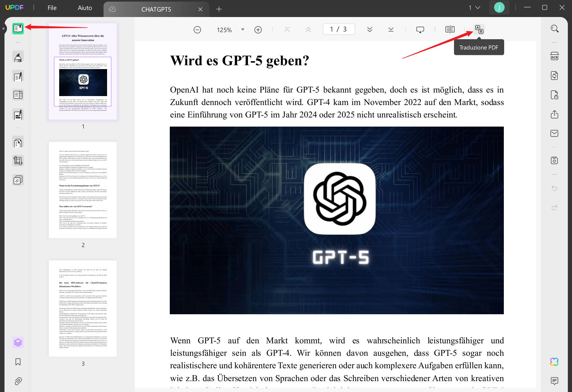572x392 pixels.
Task: Undo the last action
Action: pyautogui.click(x=555, y=188)
